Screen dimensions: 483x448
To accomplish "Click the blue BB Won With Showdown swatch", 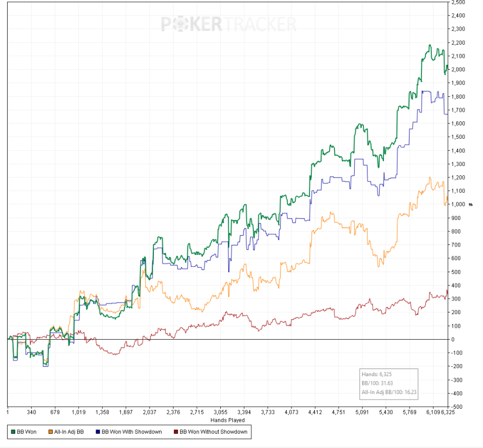I will point(97,432).
